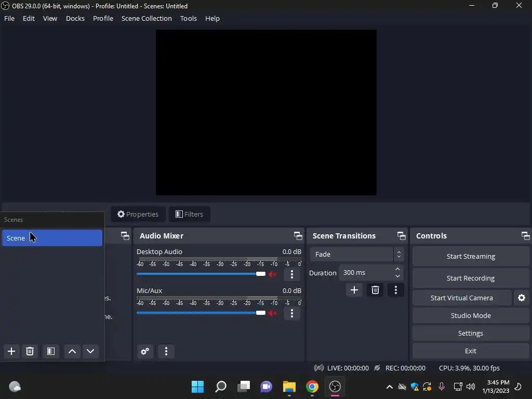This screenshot has height=399, width=532.
Task: Open the Scene Collection menu
Action: point(147,18)
